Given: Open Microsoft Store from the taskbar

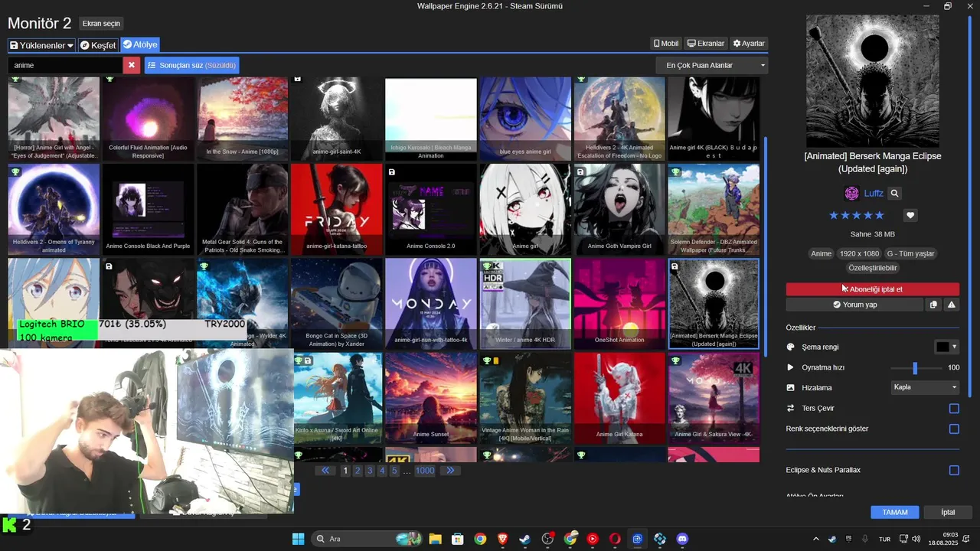Looking at the screenshot, I should pyautogui.click(x=457, y=539).
